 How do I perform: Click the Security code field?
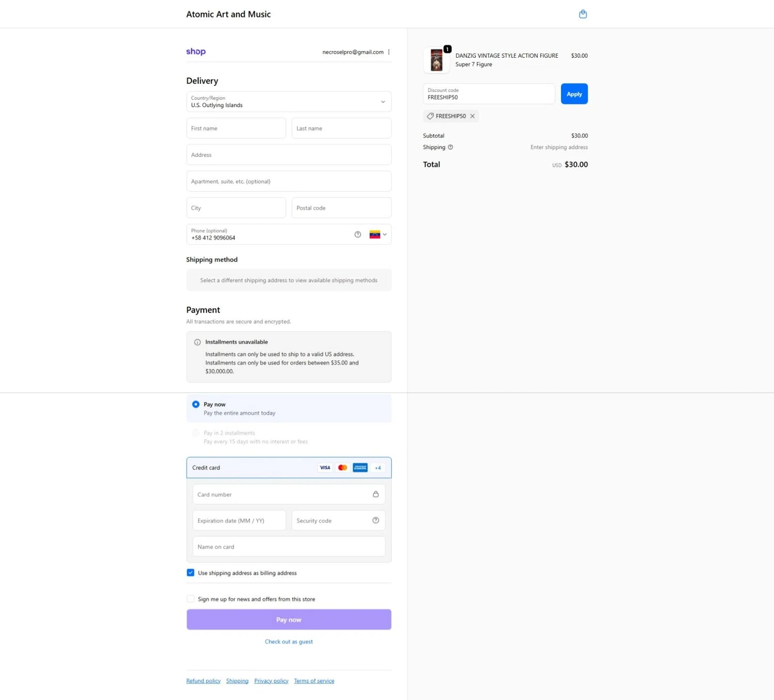(338, 520)
